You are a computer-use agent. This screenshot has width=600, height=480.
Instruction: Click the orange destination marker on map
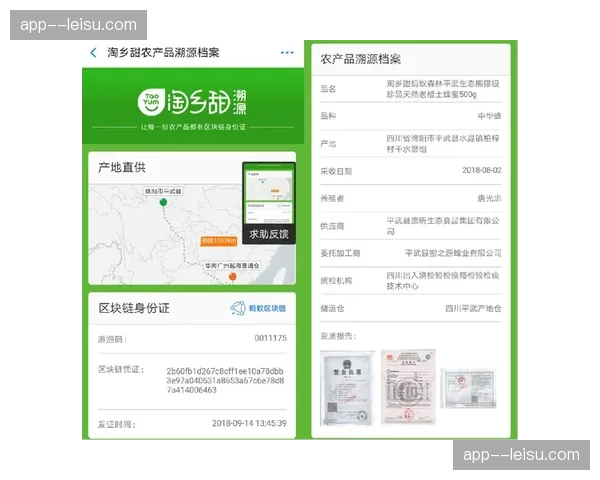pyautogui.click(x=232, y=275)
